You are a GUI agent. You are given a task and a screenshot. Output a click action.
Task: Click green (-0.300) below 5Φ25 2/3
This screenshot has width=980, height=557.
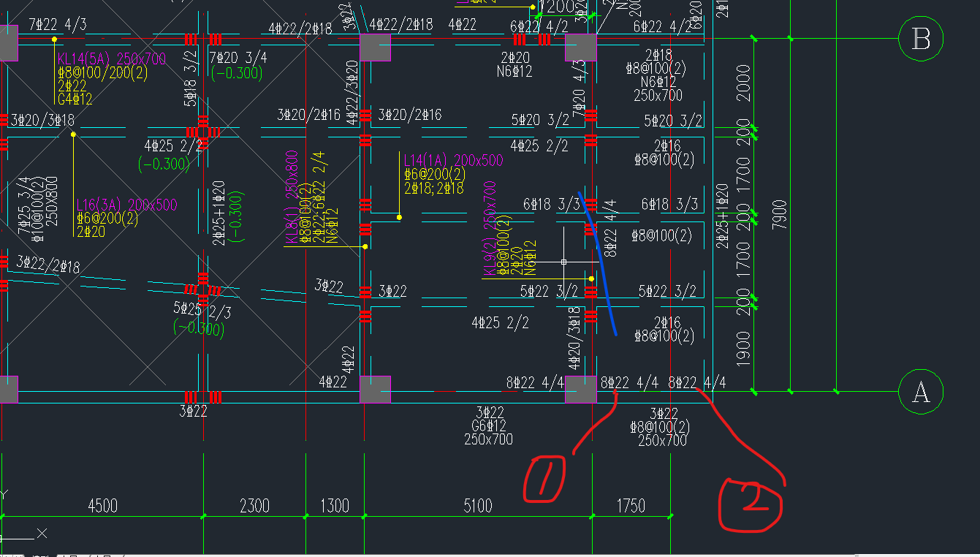(199, 328)
